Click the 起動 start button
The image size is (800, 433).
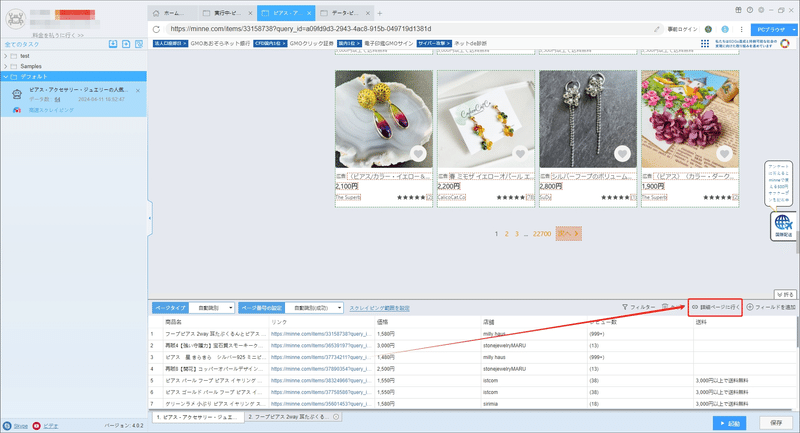(730, 423)
